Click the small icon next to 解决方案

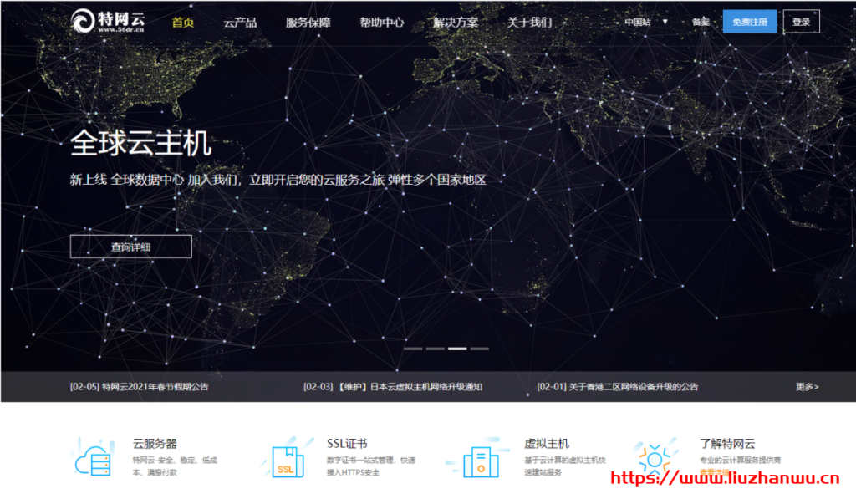tap(485, 23)
